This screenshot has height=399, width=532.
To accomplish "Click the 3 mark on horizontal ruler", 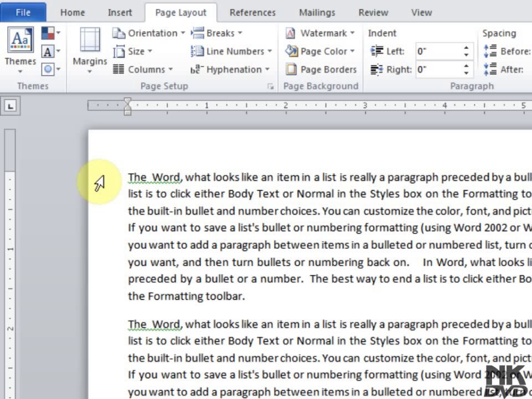I will (x=365, y=105).
